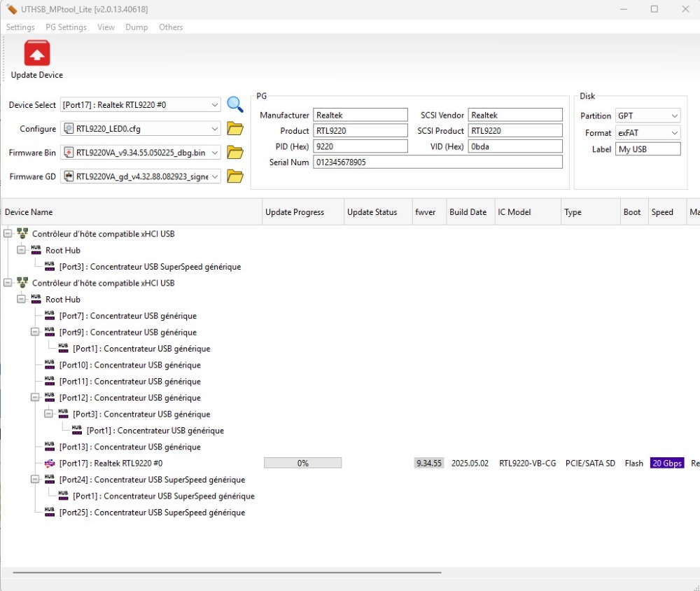
Task: Click first xHCI host controller icon
Action: 22,234
